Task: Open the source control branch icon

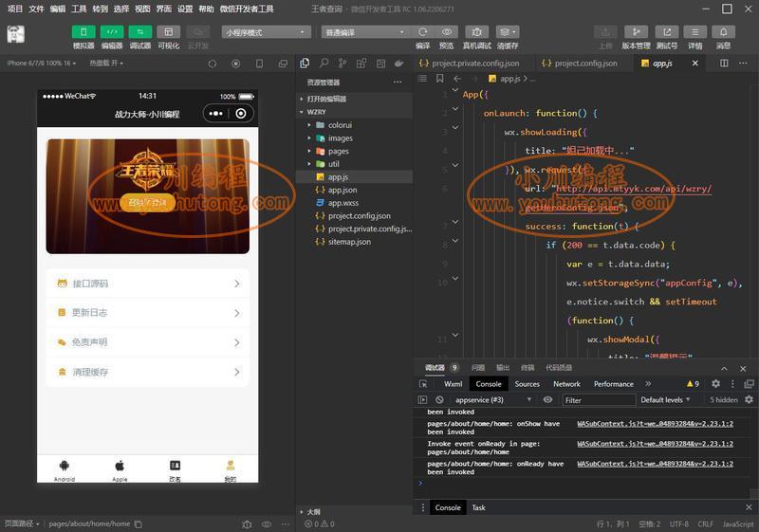Action: click(342, 64)
